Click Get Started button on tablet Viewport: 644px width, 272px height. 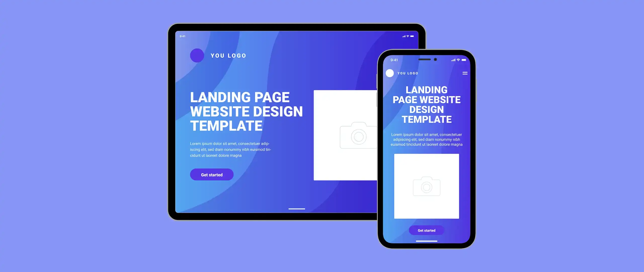[x=212, y=174]
